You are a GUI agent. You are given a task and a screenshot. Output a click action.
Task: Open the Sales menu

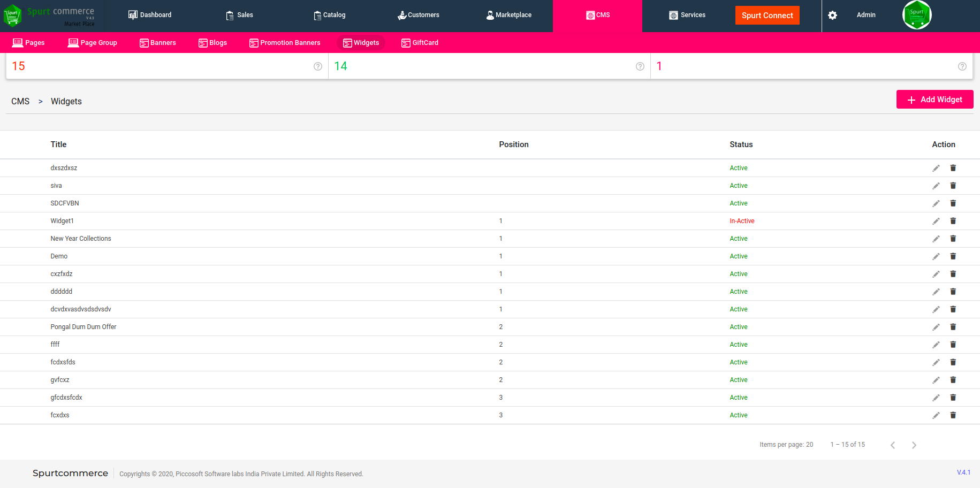[239, 15]
